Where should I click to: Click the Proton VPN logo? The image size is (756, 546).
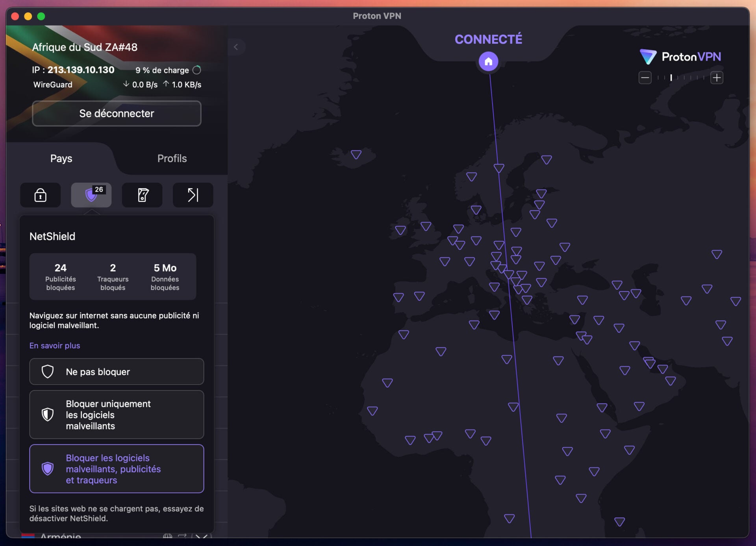(680, 57)
